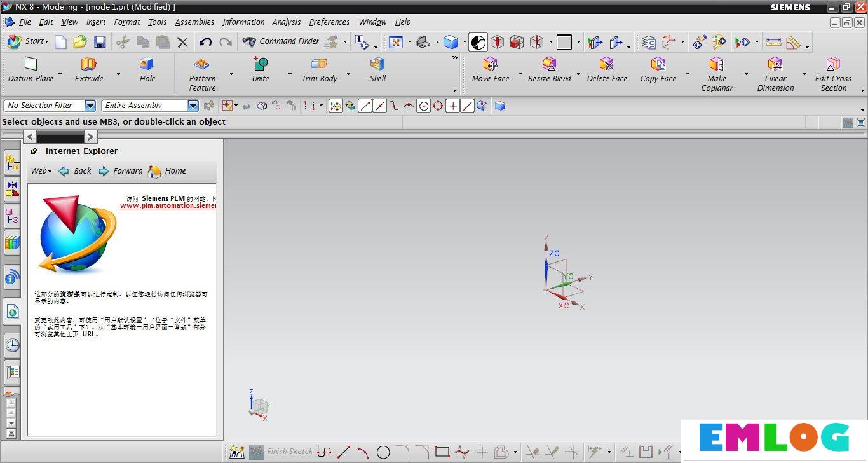Click the resource bar horizontal scrollbar thumb
The height and width of the screenshot is (463, 868).
[x=60, y=136]
